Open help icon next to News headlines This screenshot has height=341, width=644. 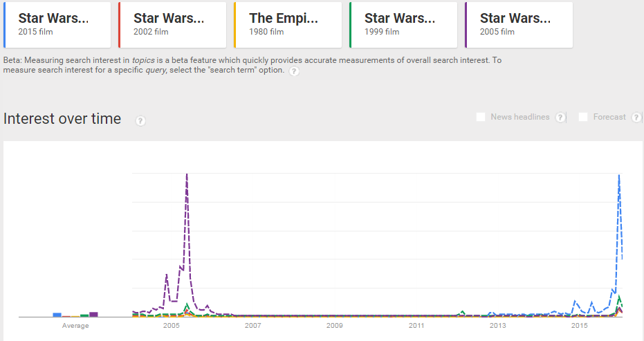tap(560, 118)
